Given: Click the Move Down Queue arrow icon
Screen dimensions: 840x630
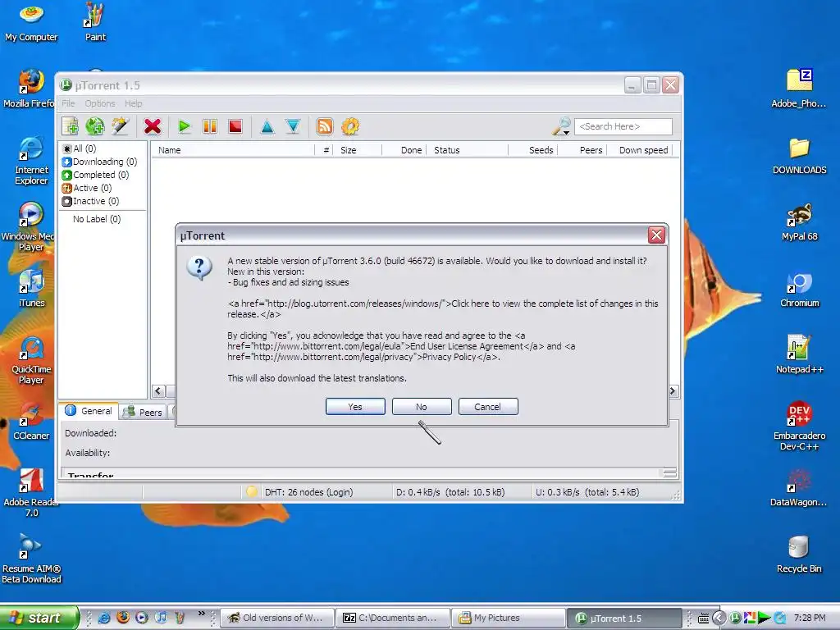Looking at the screenshot, I should (293, 126).
